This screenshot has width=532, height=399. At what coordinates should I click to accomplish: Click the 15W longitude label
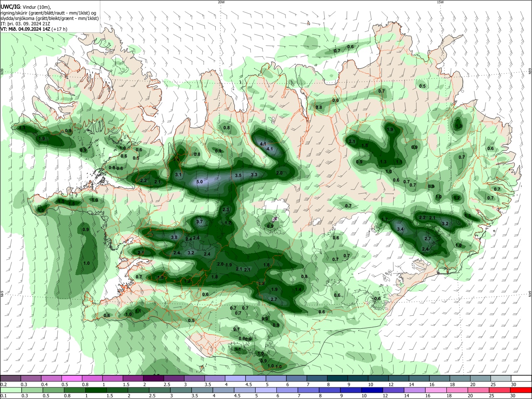(440, 2)
